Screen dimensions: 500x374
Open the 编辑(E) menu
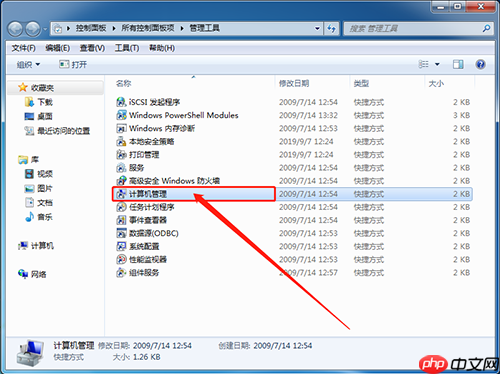(57, 48)
